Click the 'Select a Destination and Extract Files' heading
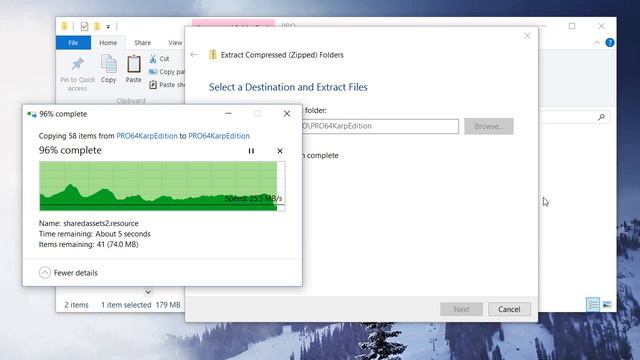The image size is (640, 360). coord(288,87)
